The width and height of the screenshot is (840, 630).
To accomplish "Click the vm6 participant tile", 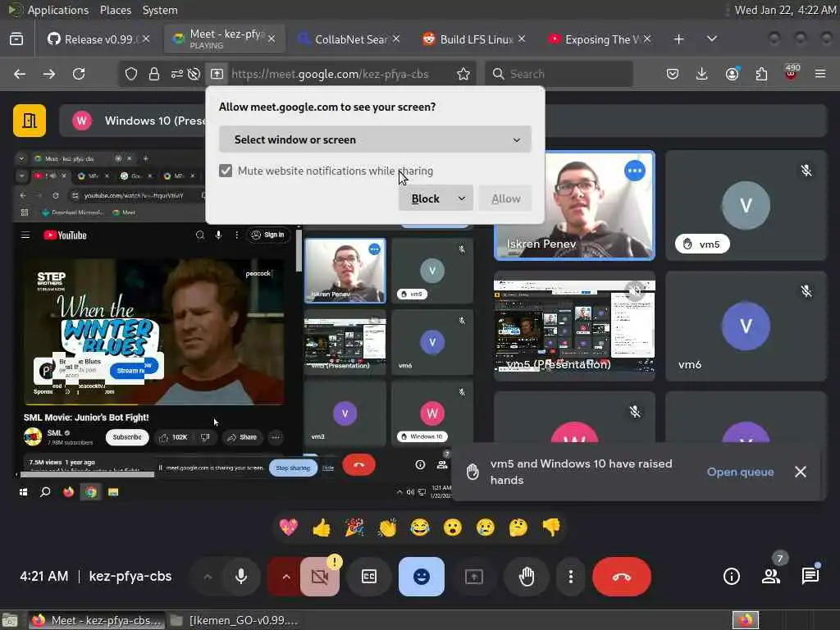I will [746, 326].
